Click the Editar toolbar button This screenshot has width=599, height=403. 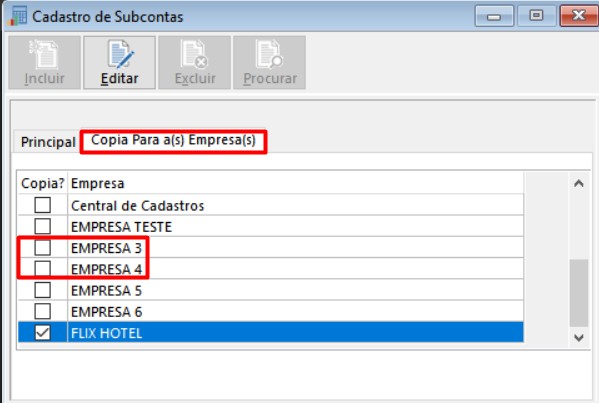tap(119, 63)
